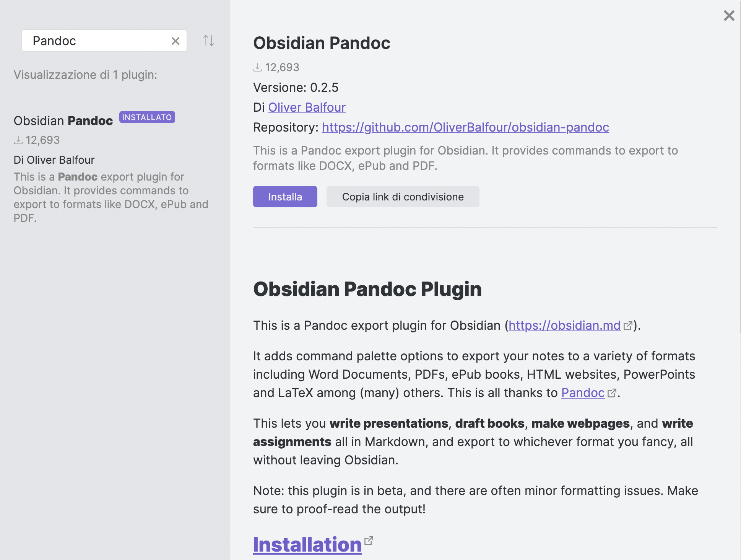Click the 'Repository:' label
The image size is (741, 560).
tap(286, 127)
